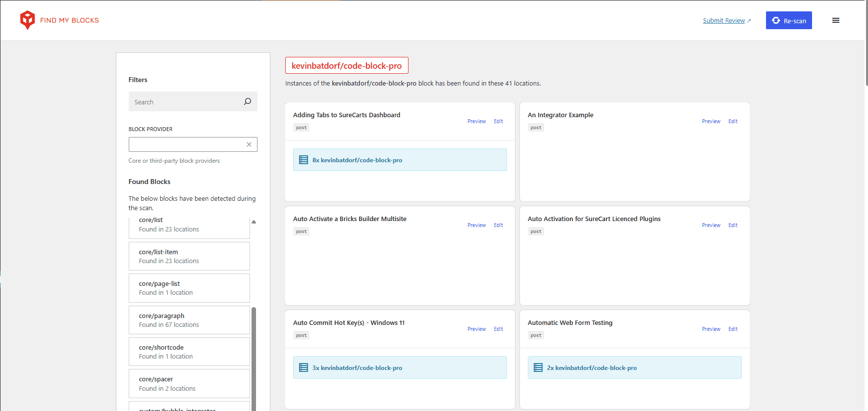Viewport: 868px width, 411px height.
Task: Click the Adding Tabs to SureCarts Dashboard title
Action: tap(347, 115)
